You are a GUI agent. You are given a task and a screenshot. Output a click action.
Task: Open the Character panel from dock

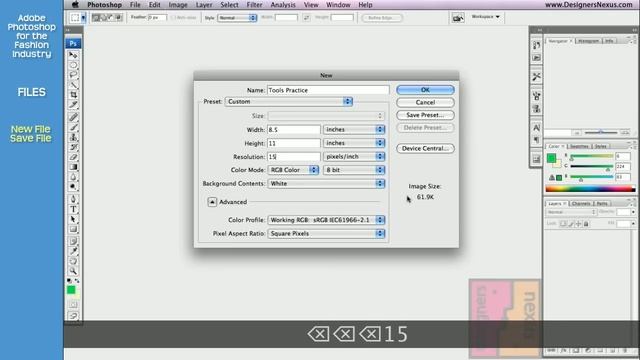536,128
